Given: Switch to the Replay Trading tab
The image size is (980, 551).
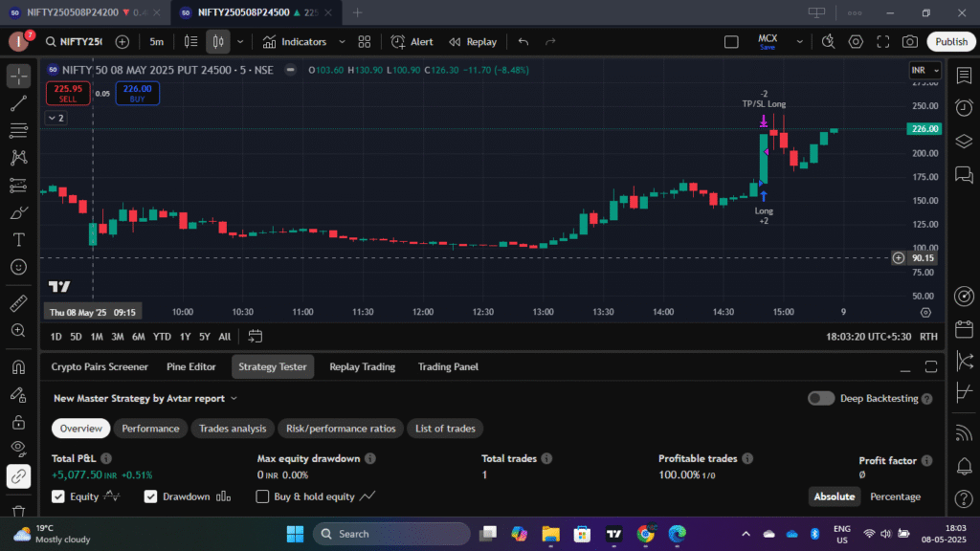Looking at the screenshot, I should click(x=363, y=366).
